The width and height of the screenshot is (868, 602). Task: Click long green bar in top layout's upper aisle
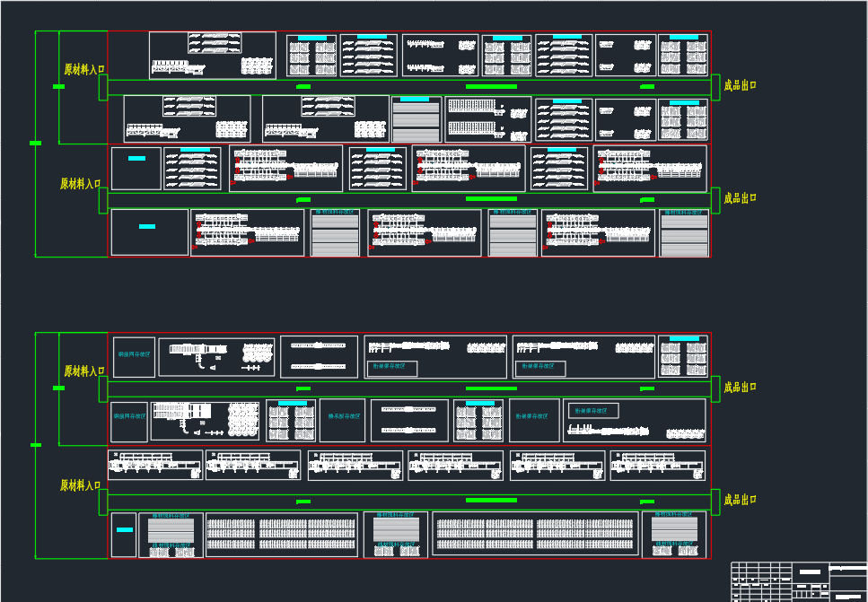click(491, 86)
